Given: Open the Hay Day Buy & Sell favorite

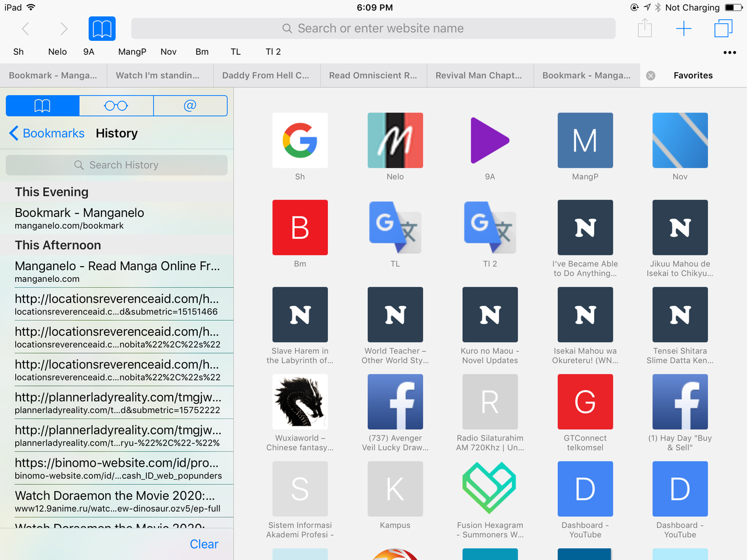Looking at the screenshot, I should 680,402.
